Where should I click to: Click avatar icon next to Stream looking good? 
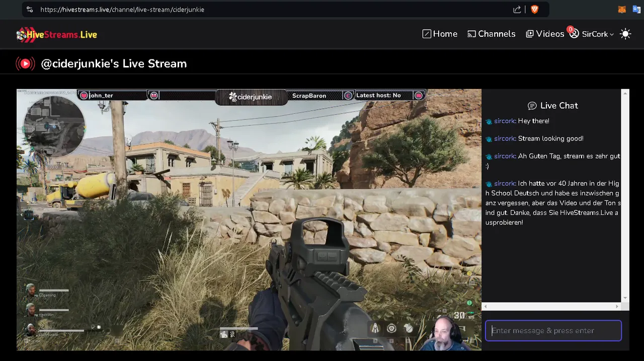point(489,139)
